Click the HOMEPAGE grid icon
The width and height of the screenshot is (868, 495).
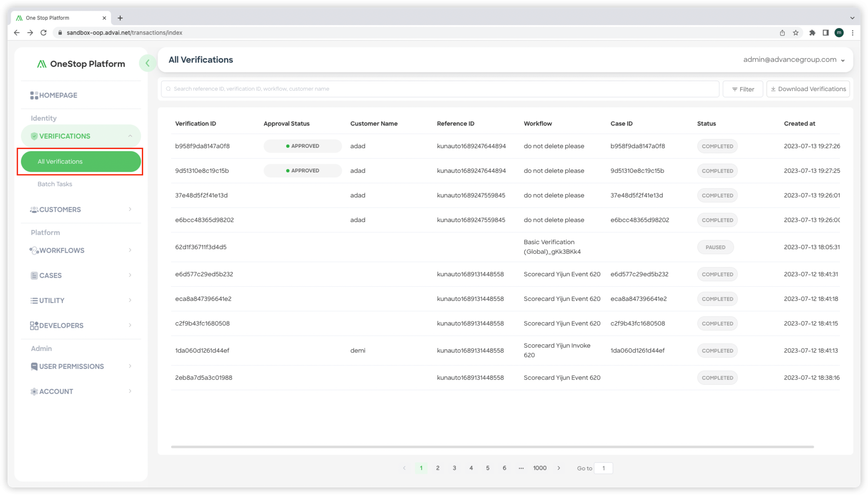[x=34, y=96]
